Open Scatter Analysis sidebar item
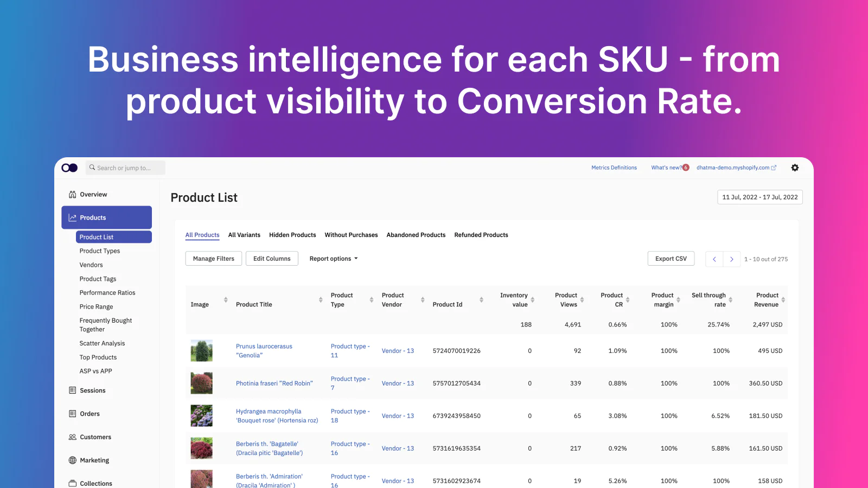This screenshot has width=868, height=488. (102, 343)
